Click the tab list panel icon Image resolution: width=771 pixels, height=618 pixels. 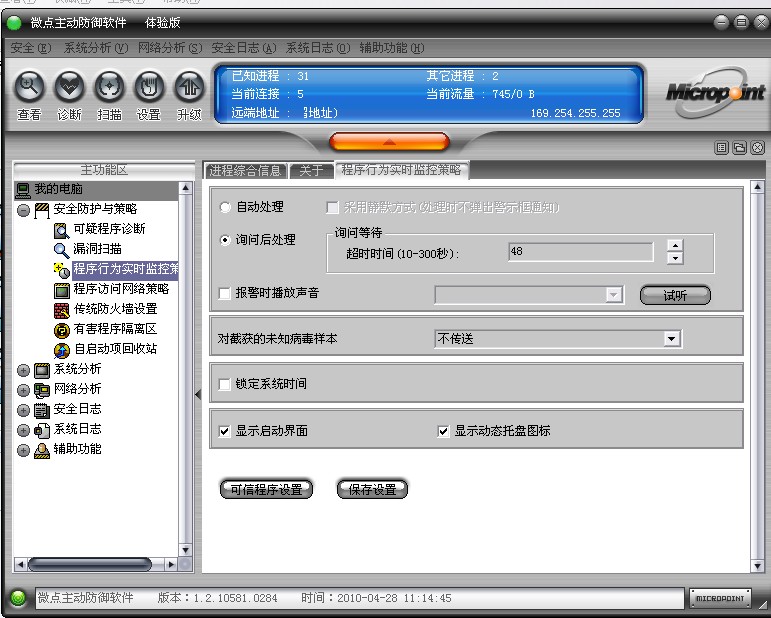721,147
